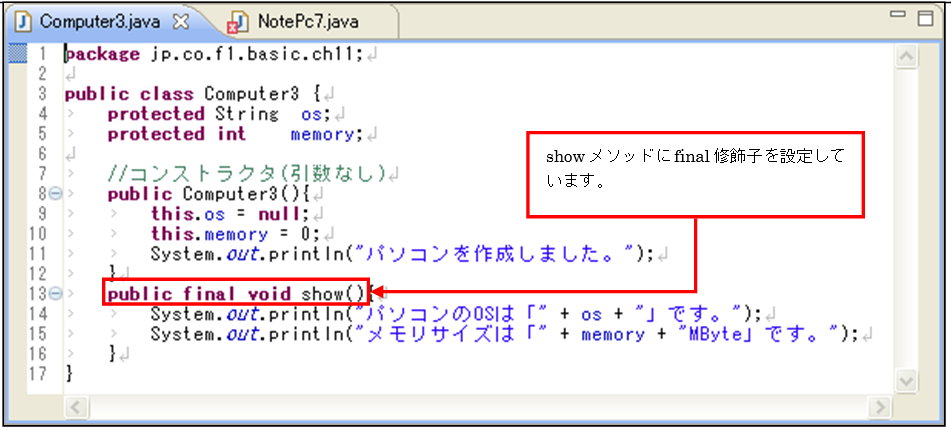Click the final modifier annotation callout box

(x=695, y=173)
